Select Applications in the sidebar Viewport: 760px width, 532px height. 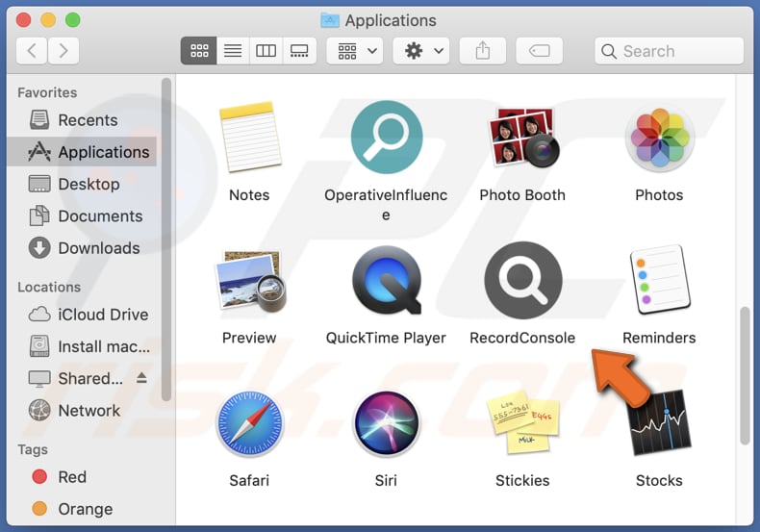coord(81,152)
